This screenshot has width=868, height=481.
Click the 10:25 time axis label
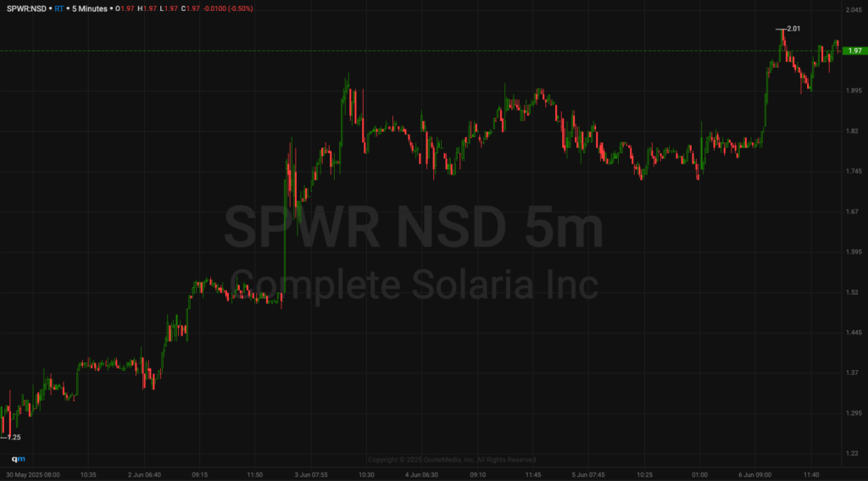(644, 475)
